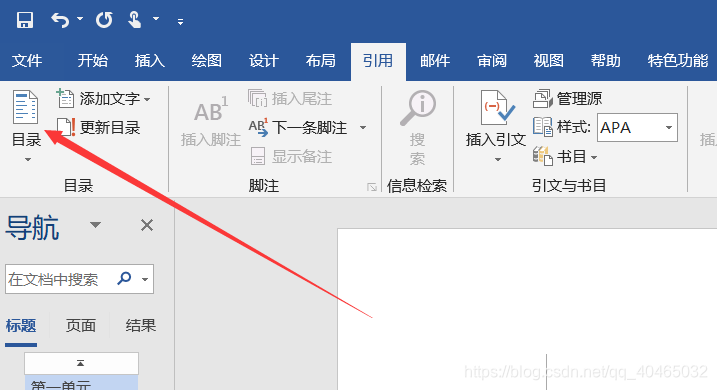Open the 书目 dropdown arrow
This screenshot has height=390, width=717.
click(x=594, y=158)
